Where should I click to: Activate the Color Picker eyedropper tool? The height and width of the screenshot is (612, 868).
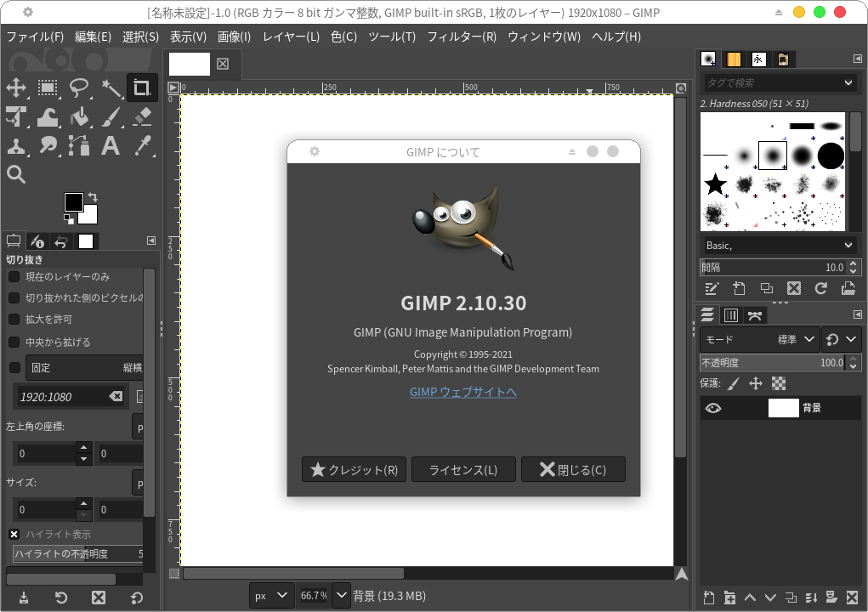[142, 145]
